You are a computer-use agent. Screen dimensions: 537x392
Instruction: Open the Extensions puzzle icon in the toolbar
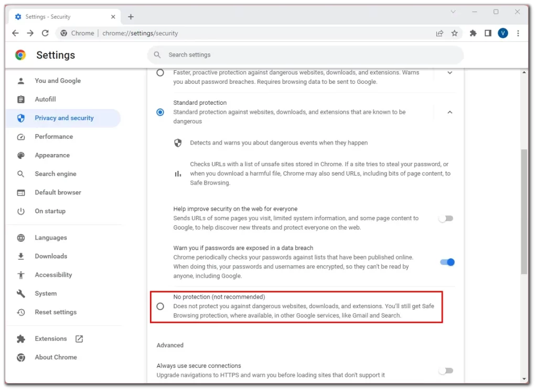tap(473, 33)
